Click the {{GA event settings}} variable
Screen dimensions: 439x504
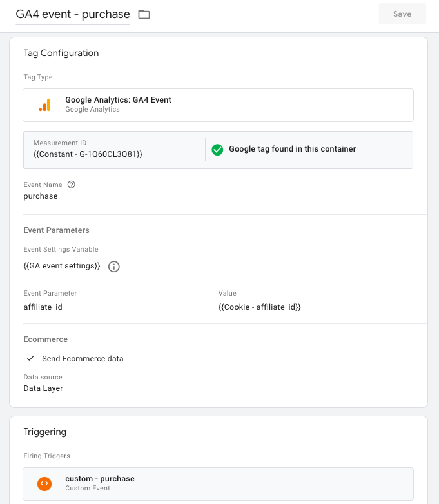(x=62, y=266)
